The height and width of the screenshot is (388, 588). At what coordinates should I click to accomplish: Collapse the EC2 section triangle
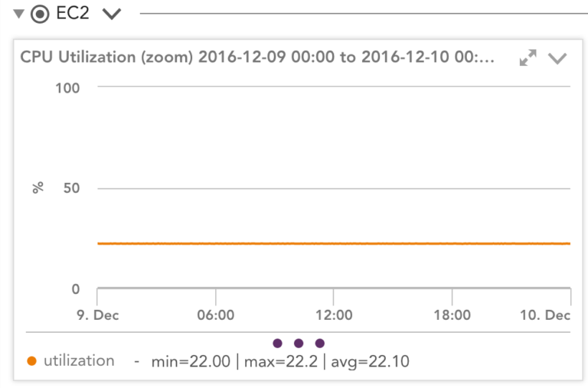click(18, 14)
